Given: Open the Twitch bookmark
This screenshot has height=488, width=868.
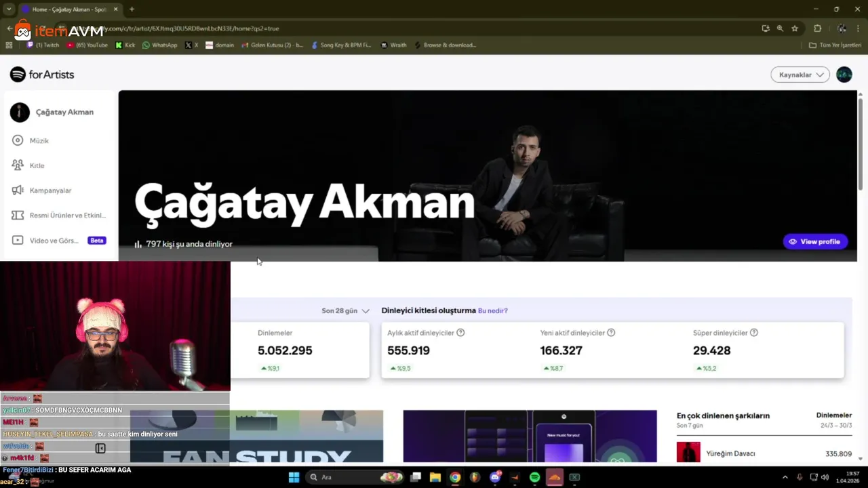Looking at the screenshot, I should tap(43, 45).
